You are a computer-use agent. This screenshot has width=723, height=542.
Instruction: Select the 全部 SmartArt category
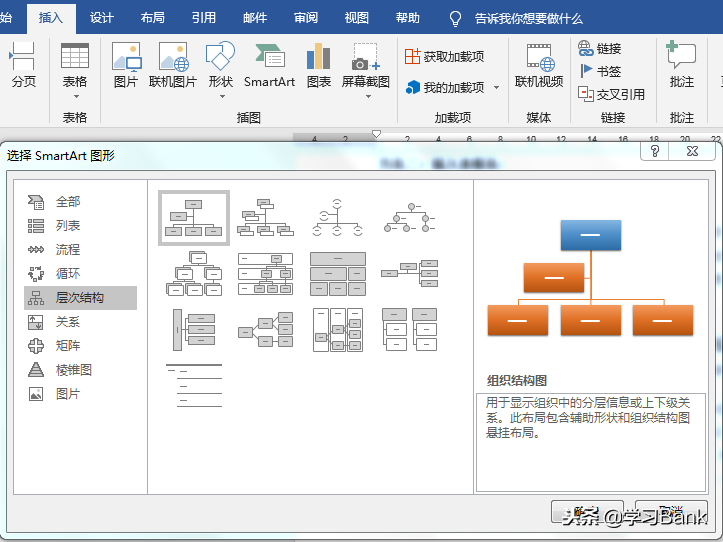[81, 202]
